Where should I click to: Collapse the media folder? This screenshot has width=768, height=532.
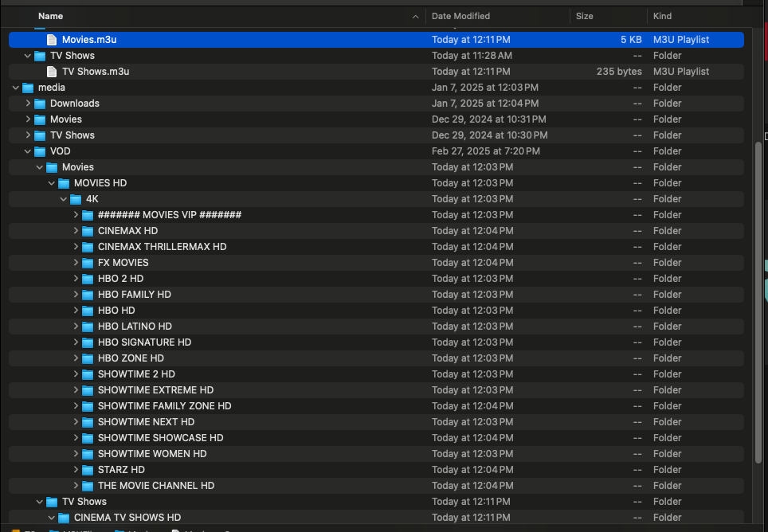[x=16, y=88]
